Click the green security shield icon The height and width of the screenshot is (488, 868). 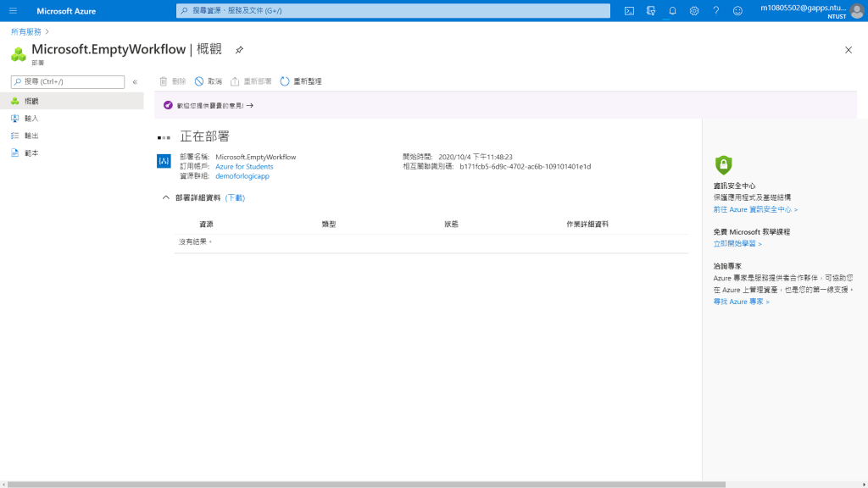(x=724, y=165)
